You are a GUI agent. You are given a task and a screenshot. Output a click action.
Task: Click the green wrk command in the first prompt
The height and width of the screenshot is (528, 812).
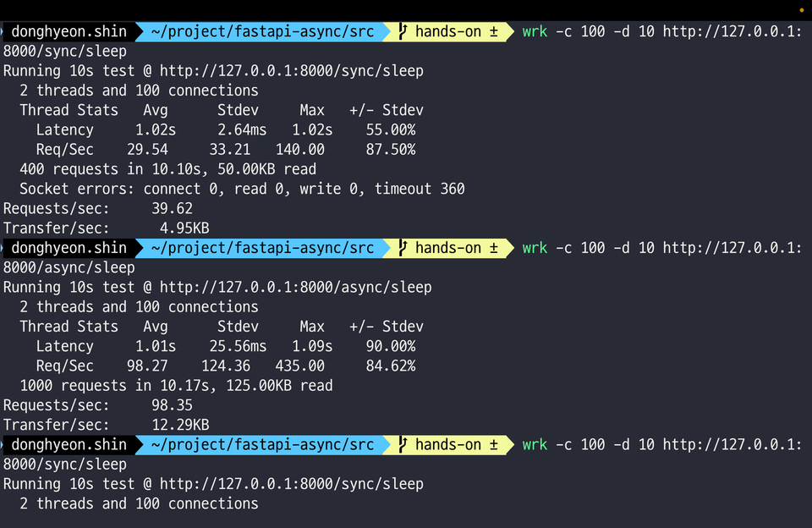(x=535, y=31)
